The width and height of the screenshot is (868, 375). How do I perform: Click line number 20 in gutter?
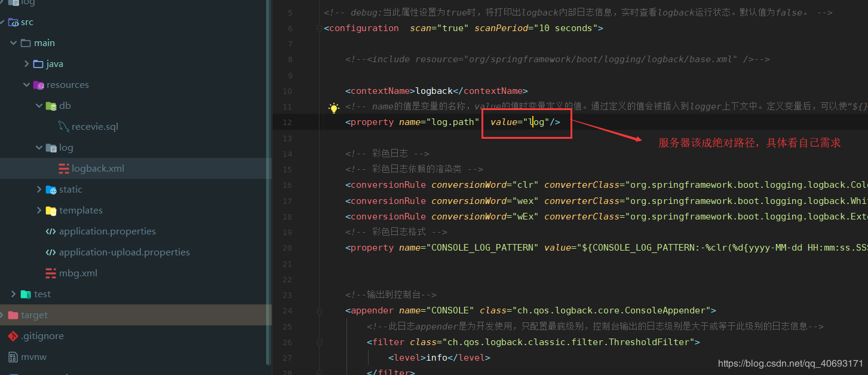[288, 248]
